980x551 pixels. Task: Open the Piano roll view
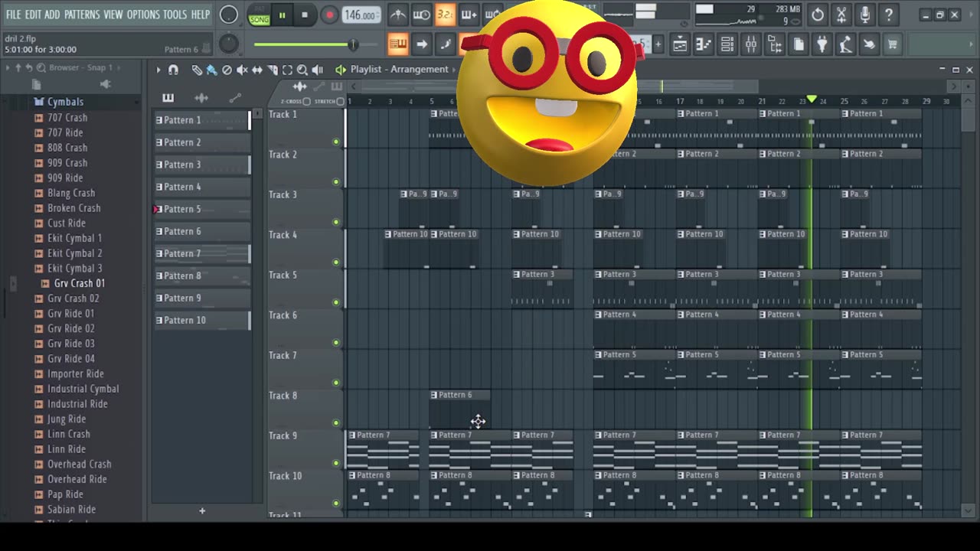pyautogui.click(x=704, y=45)
